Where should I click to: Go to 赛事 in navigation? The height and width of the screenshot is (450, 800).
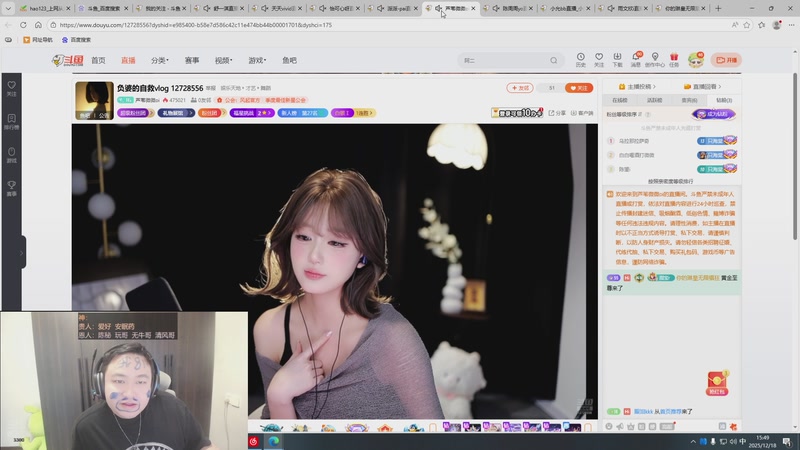point(192,60)
